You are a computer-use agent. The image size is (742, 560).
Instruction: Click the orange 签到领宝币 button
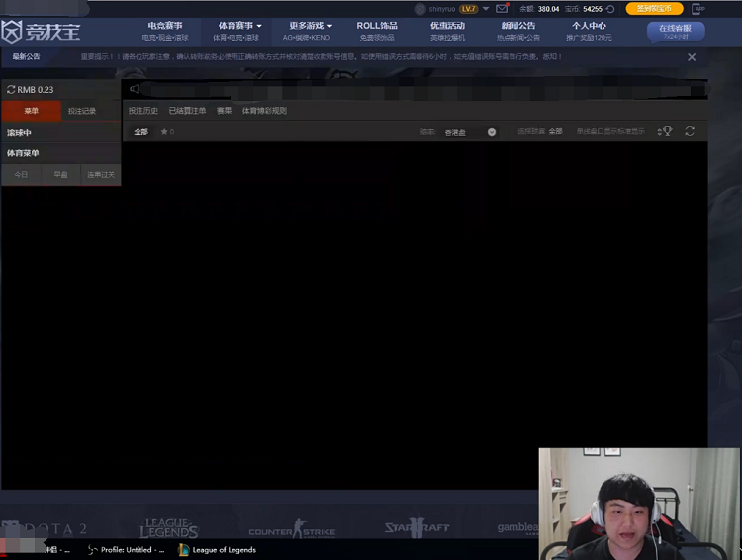click(654, 9)
